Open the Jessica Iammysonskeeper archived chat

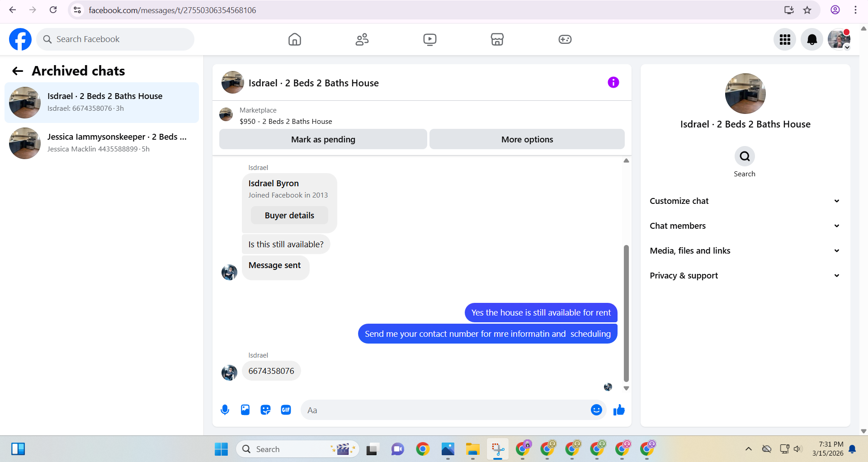102,143
